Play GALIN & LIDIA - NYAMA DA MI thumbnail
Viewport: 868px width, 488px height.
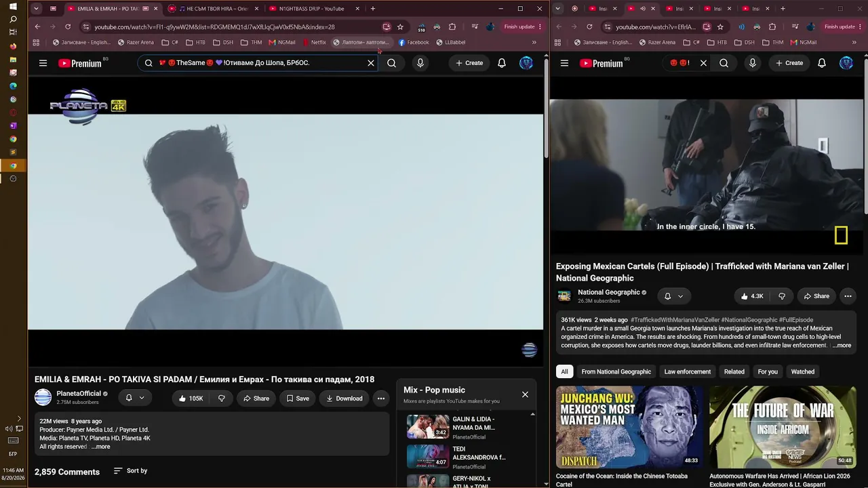click(x=428, y=426)
